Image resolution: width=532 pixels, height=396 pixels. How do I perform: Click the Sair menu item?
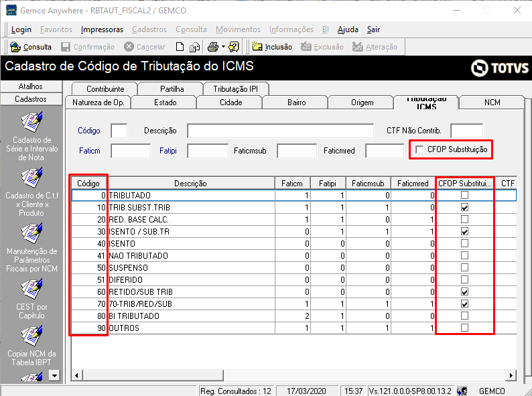pyautogui.click(x=373, y=29)
